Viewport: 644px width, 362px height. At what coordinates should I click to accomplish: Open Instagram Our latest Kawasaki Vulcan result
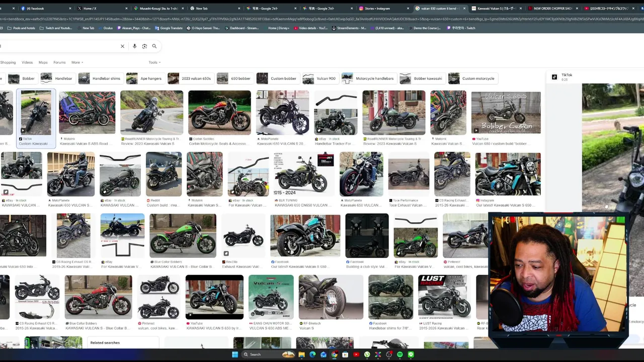click(508, 174)
